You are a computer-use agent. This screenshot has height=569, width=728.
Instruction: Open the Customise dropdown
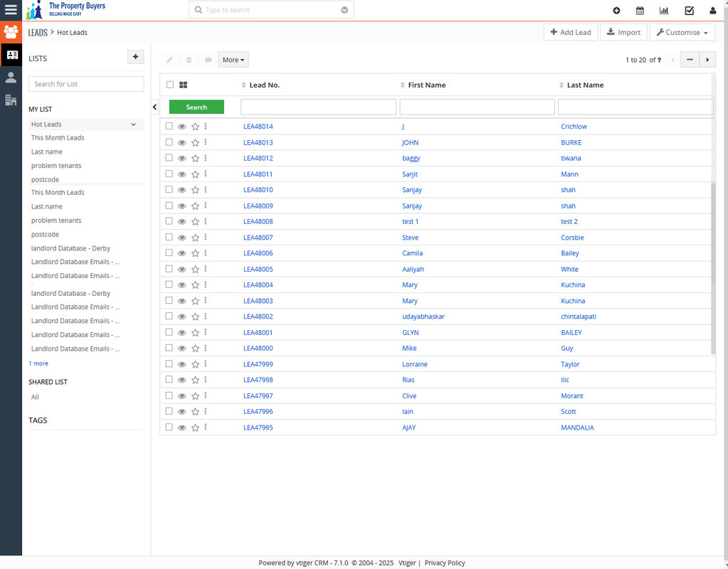tap(682, 32)
